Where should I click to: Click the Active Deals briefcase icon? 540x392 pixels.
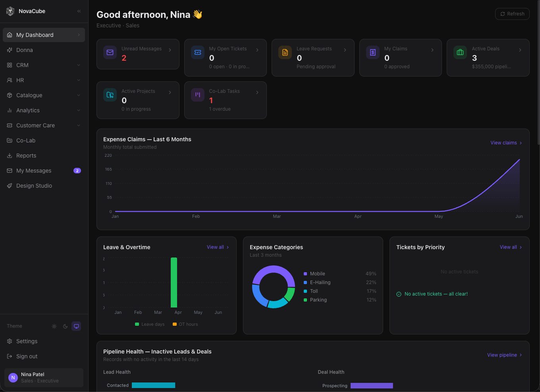460,52
